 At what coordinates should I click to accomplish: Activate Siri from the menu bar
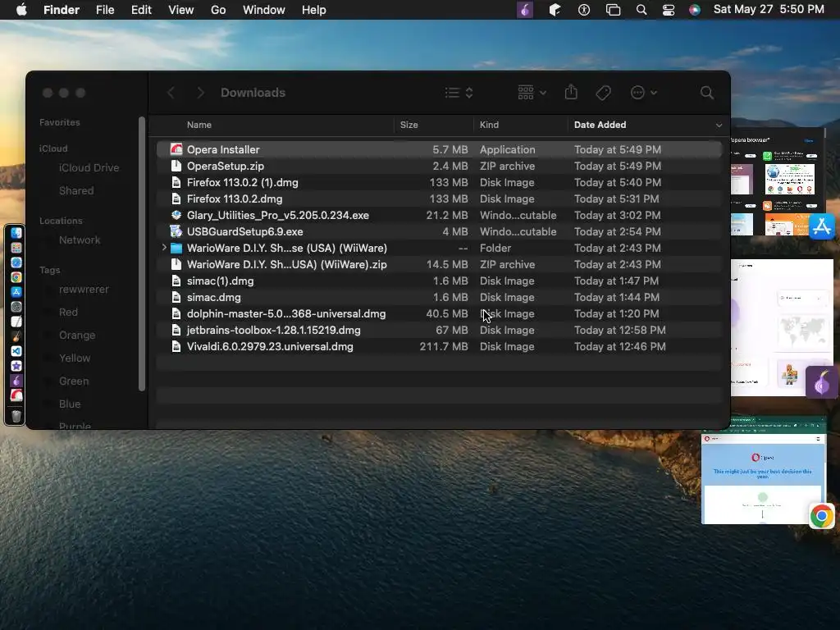coord(695,10)
